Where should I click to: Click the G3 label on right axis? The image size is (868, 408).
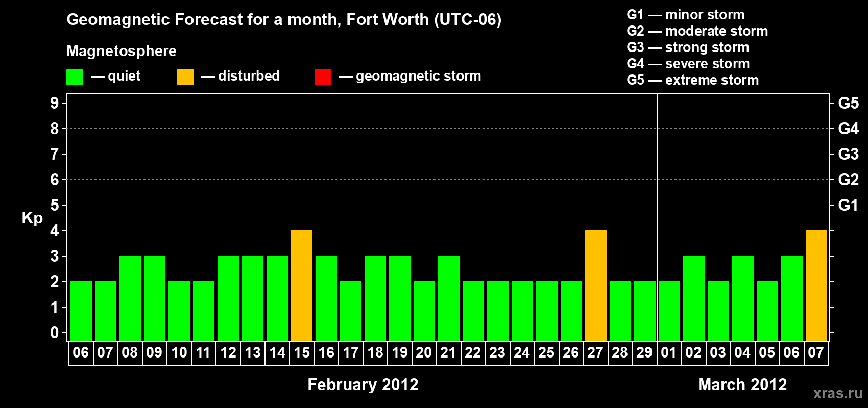pos(849,154)
